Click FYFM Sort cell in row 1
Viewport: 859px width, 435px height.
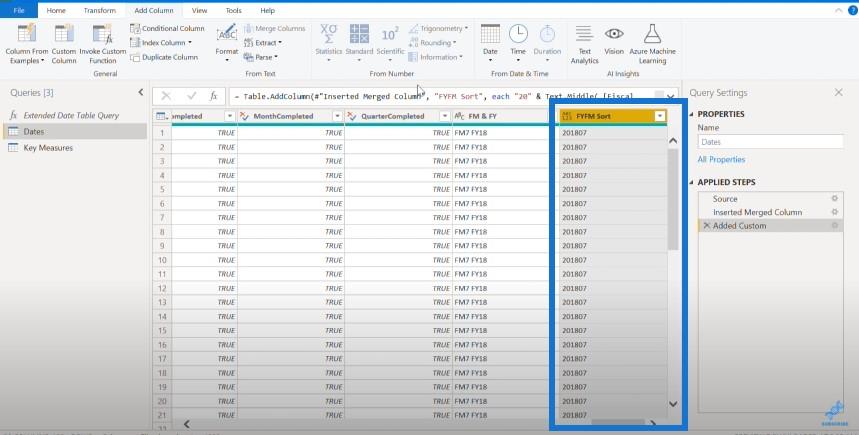click(612, 133)
